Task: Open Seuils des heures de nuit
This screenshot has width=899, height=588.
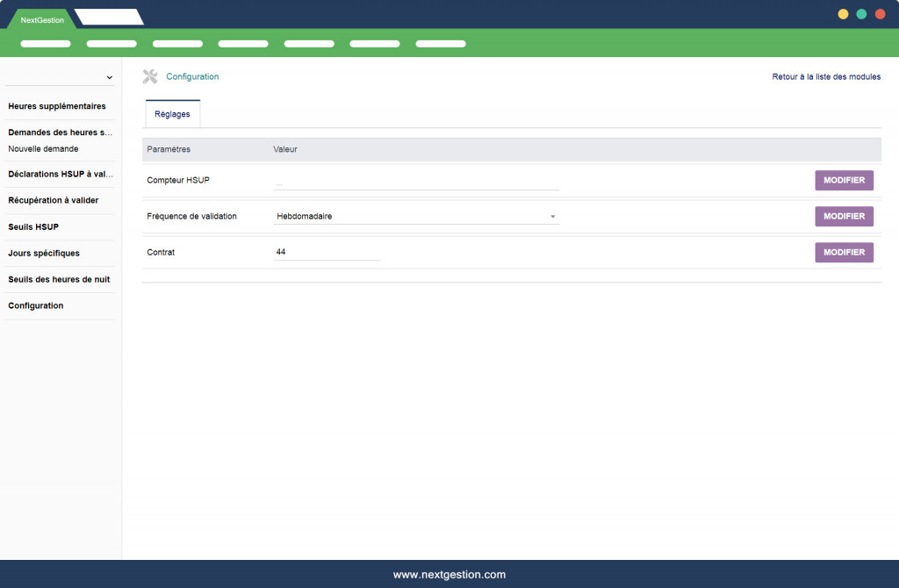Action: click(59, 280)
